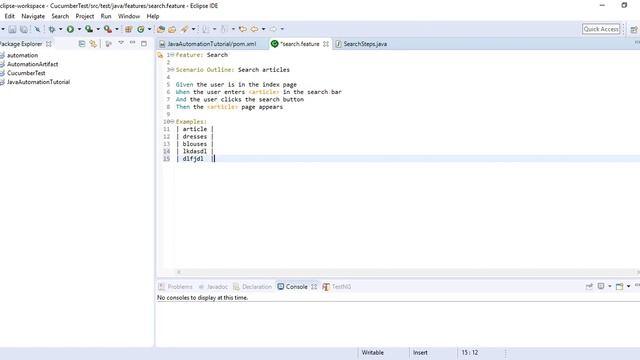Select the search.feature editor tab

(x=300, y=44)
